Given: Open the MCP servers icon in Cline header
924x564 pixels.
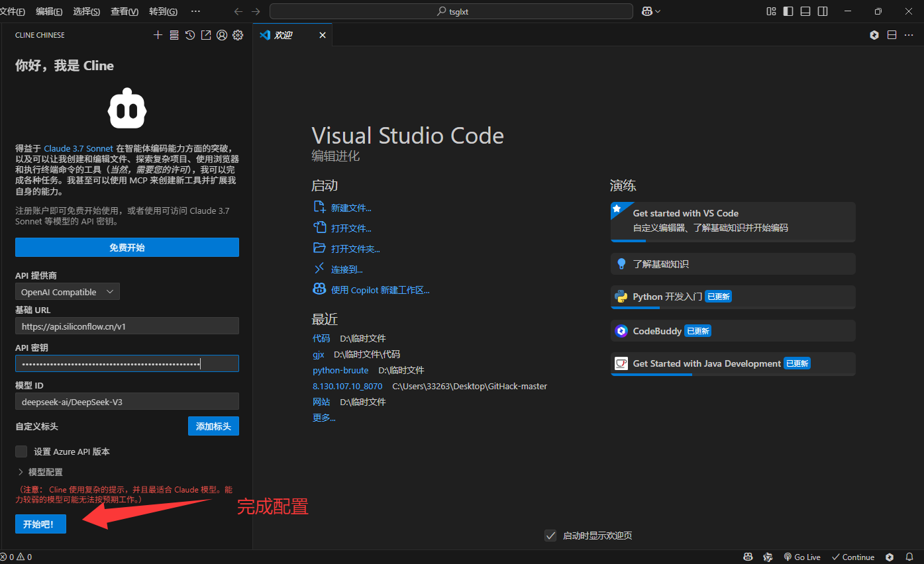Looking at the screenshot, I should click(174, 35).
